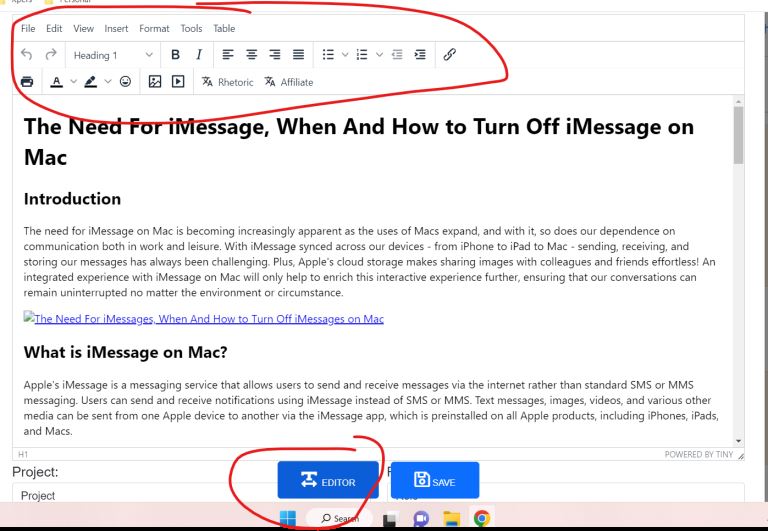The image size is (768, 531).
Task: Open the Edit menu
Action: click(x=54, y=28)
